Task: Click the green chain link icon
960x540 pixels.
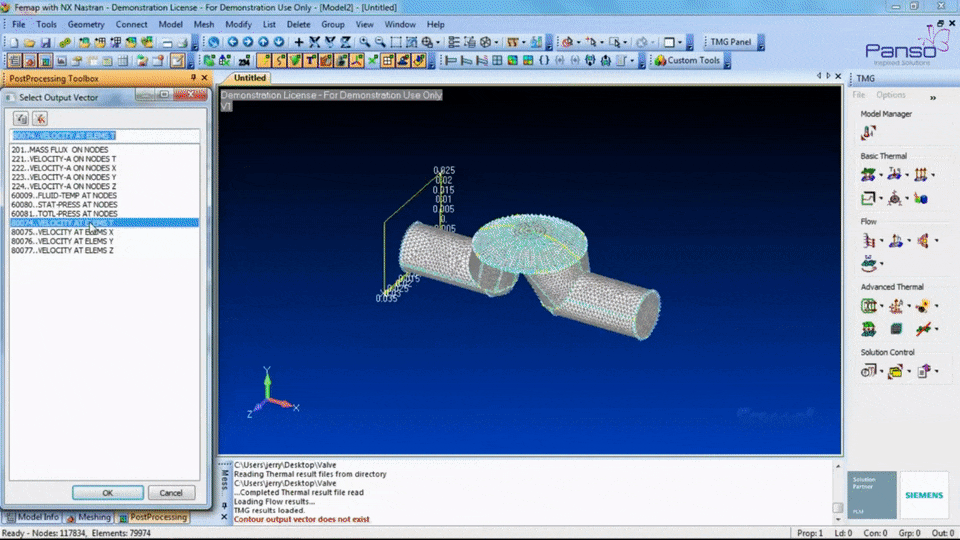Action: click(x=64, y=42)
